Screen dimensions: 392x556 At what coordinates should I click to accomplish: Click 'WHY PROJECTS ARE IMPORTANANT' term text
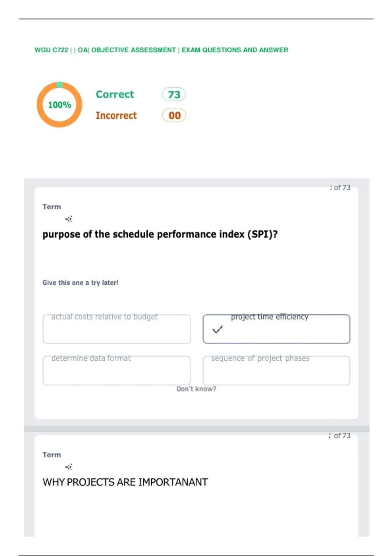tap(125, 482)
